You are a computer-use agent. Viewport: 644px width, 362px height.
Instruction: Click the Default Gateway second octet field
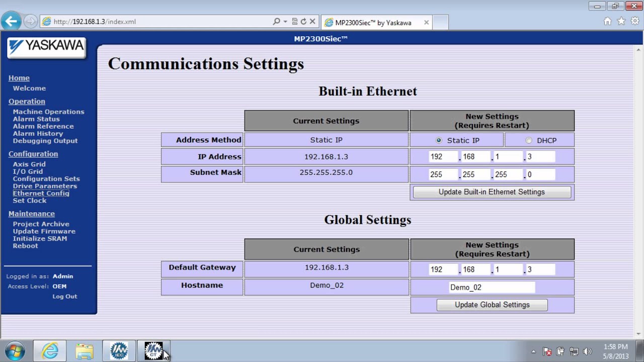point(476,269)
